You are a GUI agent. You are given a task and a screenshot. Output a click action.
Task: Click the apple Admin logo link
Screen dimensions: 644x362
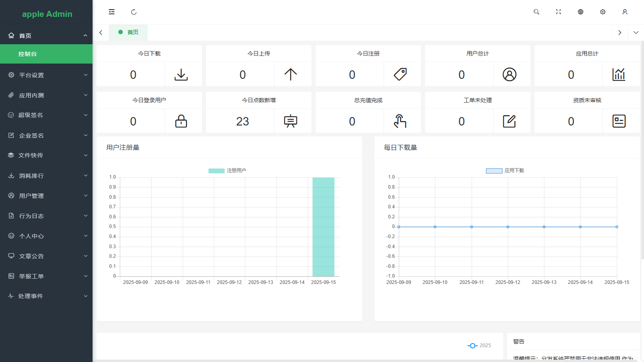tap(47, 14)
